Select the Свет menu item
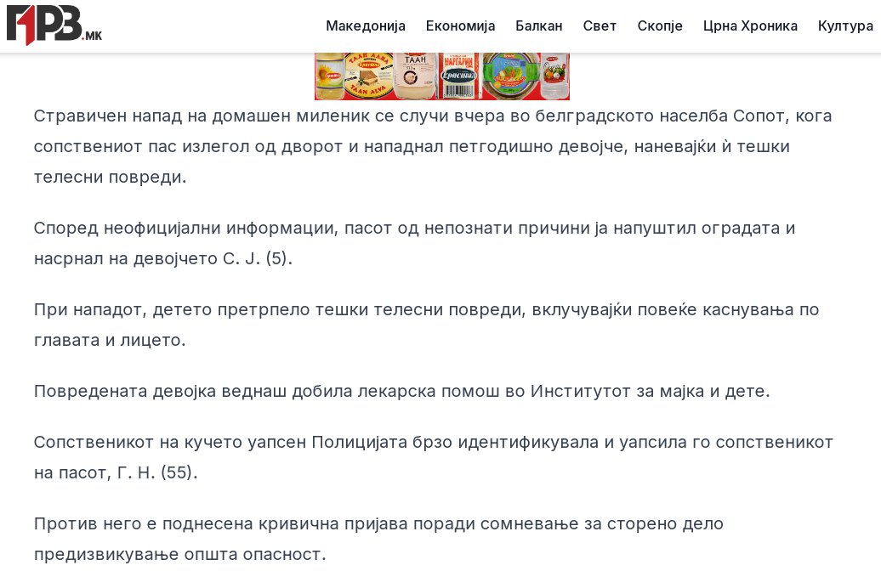The image size is (881, 588). tap(600, 25)
